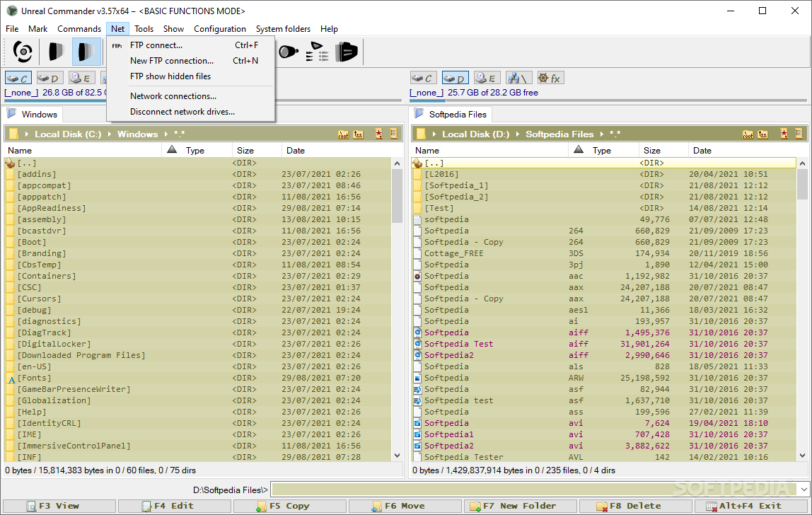Click the F7 New Folder button
The height and width of the screenshot is (515, 812).
521,506
